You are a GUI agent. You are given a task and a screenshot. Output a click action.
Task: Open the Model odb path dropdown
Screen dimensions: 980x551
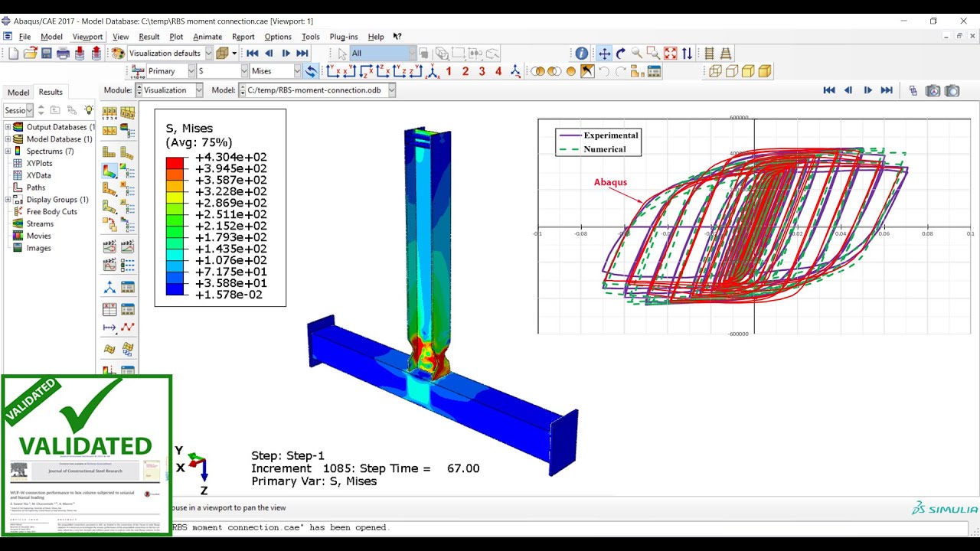click(x=390, y=90)
